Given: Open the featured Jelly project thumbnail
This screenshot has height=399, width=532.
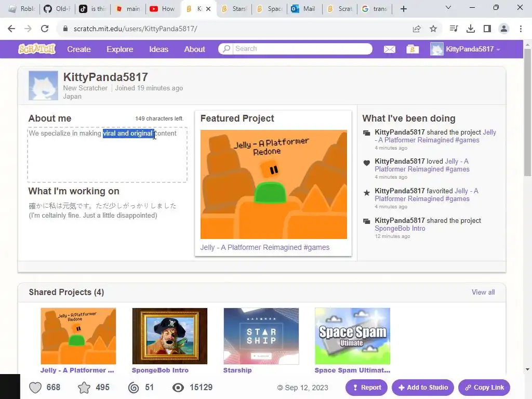Looking at the screenshot, I should 273,184.
